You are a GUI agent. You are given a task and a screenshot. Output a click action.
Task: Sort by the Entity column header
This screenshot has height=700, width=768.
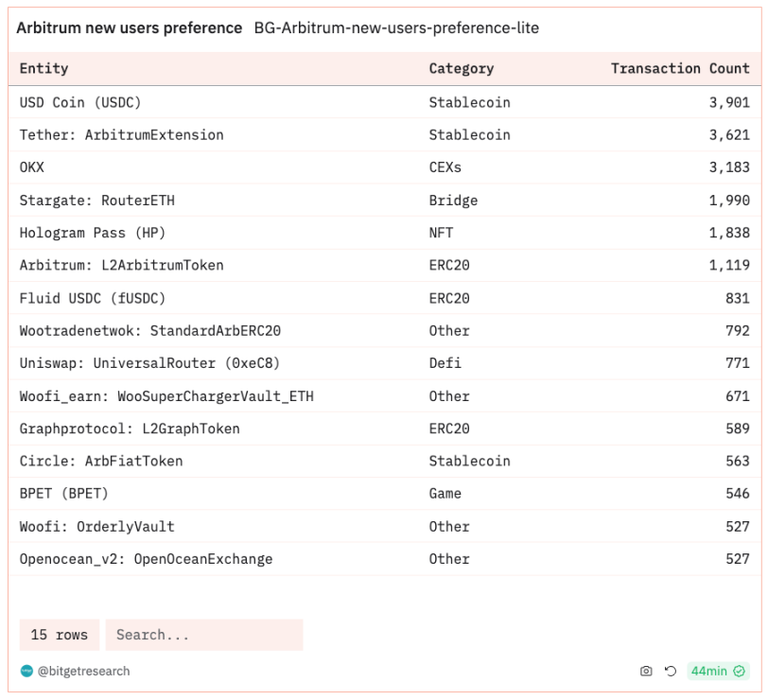[44, 69]
